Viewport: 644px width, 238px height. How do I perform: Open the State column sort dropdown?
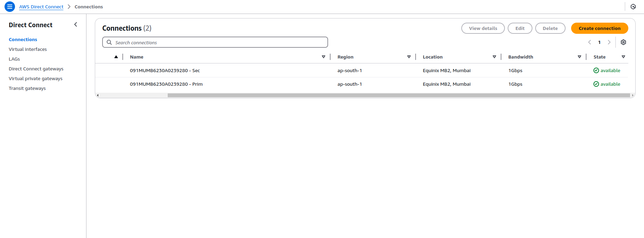coord(623,57)
